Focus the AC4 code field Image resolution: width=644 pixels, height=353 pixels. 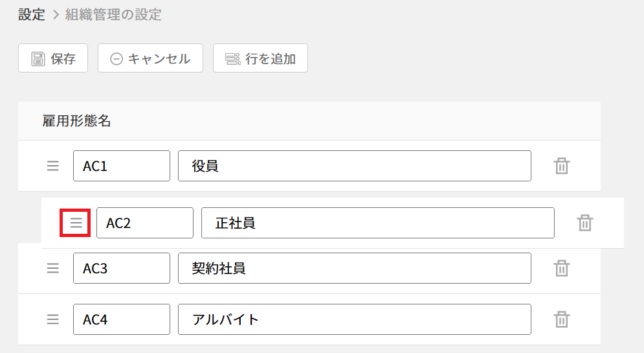[x=122, y=319]
